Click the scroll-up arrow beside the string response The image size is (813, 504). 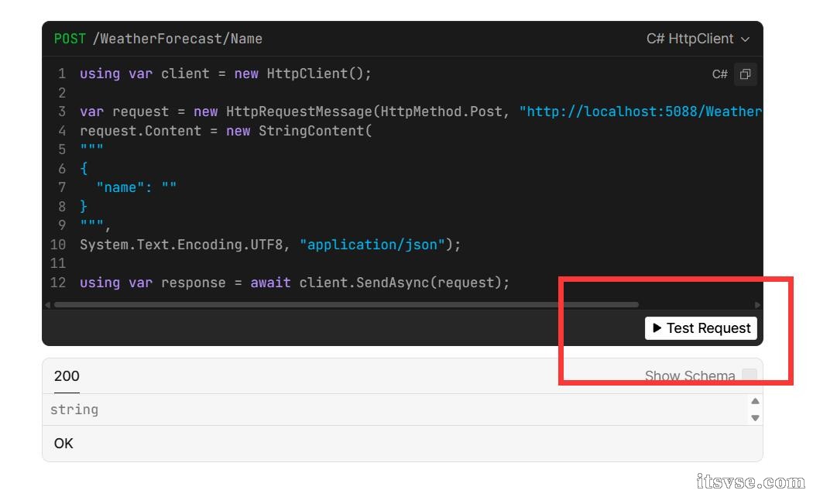coord(755,401)
